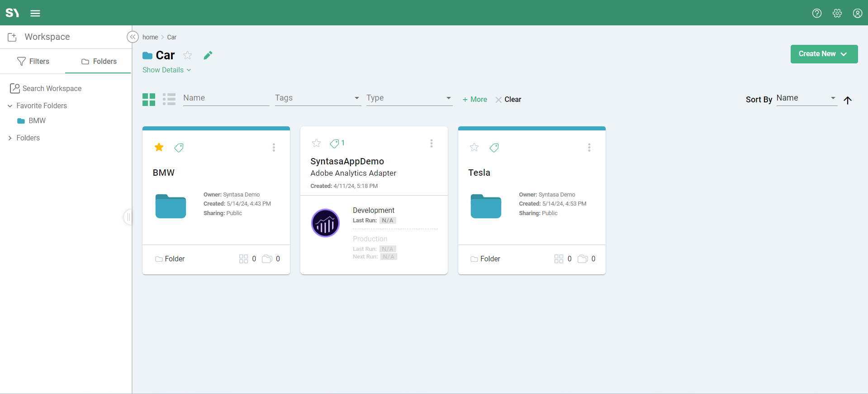Open the tag icon on Tesla card
This screenshot has height=394, width=868.
494,148
